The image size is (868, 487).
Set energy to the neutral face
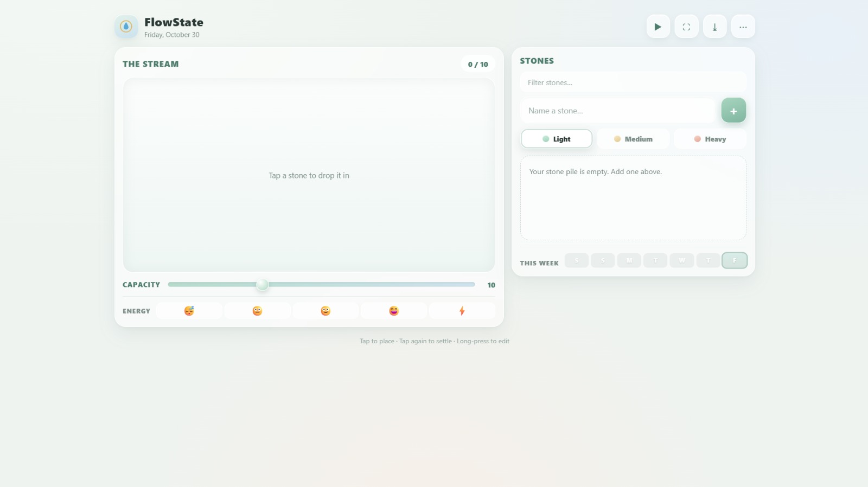click(x=258, y=311)
